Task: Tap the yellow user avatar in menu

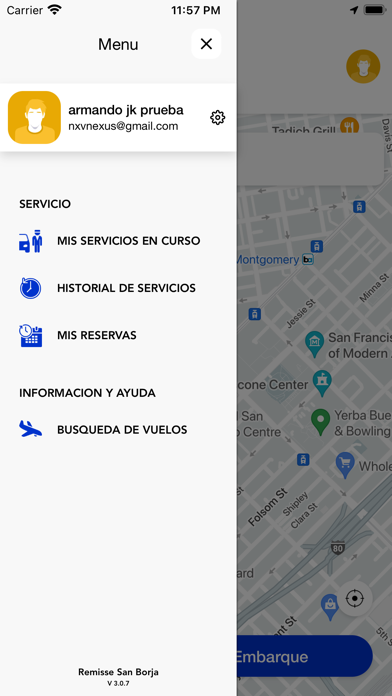Action: [34, 118]
